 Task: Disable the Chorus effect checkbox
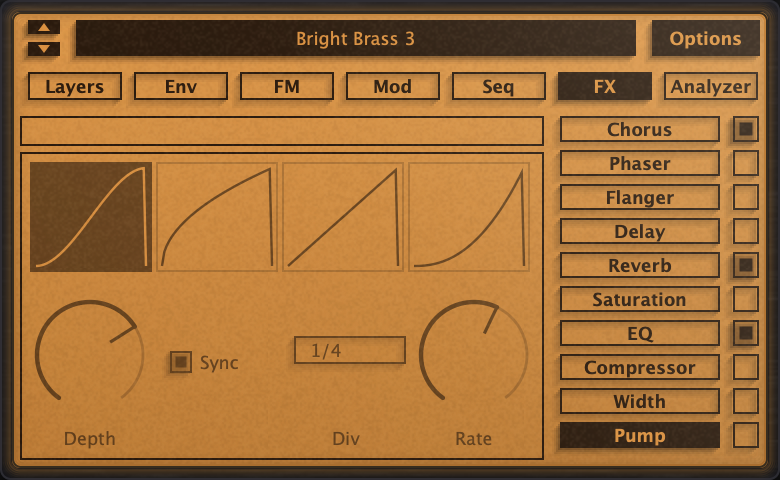pyautogui.click(x=745, y=129)
